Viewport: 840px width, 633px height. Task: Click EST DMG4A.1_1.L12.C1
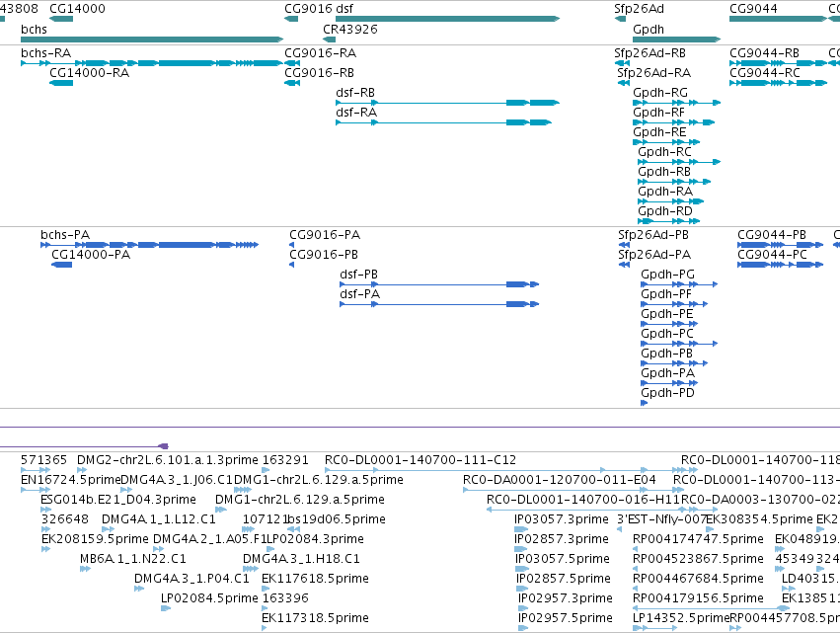pyautogui.click(x=109, y=529)
